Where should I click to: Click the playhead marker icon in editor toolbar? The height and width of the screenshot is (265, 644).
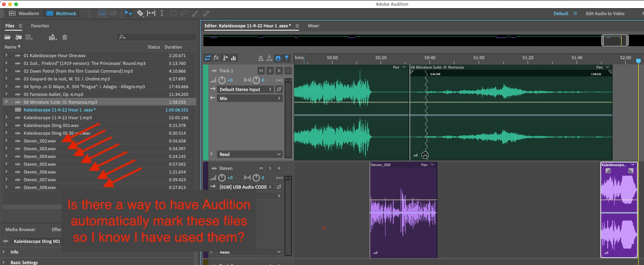click(287, 58)
